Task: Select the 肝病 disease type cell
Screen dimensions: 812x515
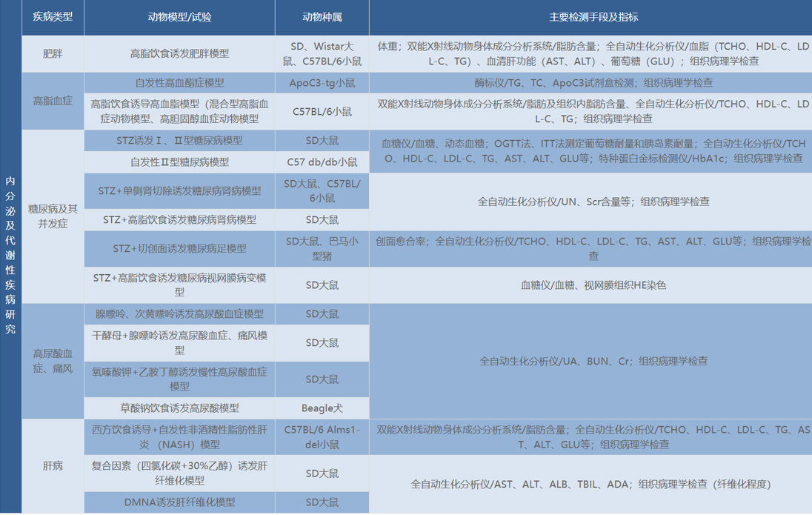Action: 53,466
